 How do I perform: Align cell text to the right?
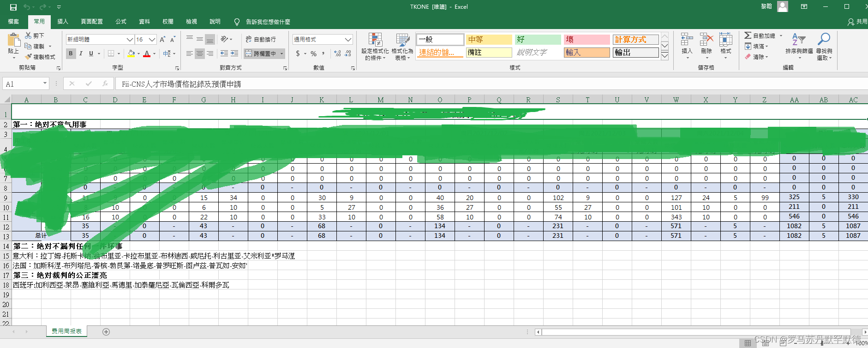pyautogui.click(x=210, y=53)
